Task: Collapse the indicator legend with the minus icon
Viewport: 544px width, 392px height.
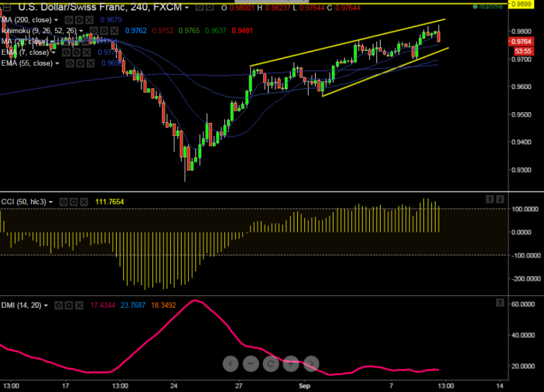Action: coord(7,7)
